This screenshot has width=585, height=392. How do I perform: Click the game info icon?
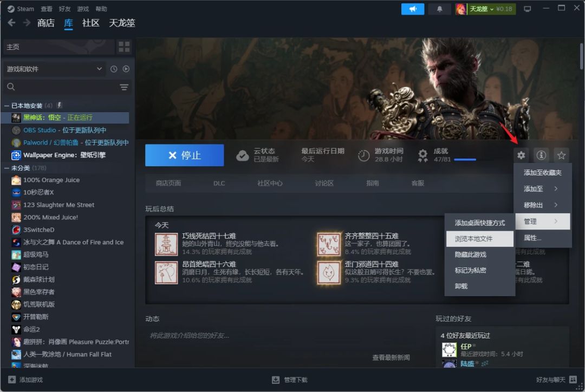click(541, 155)
